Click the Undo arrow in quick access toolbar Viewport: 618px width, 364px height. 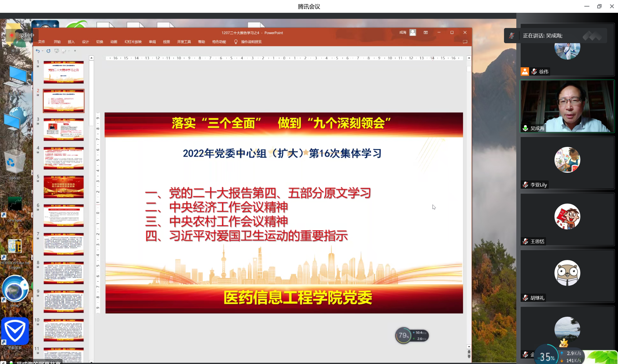pos(37,51)
